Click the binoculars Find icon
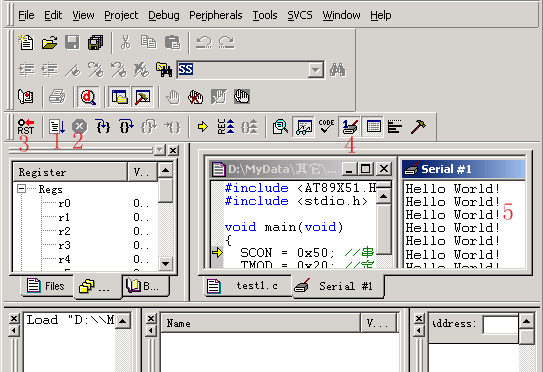The image size is (543, 372). [338, 70]
